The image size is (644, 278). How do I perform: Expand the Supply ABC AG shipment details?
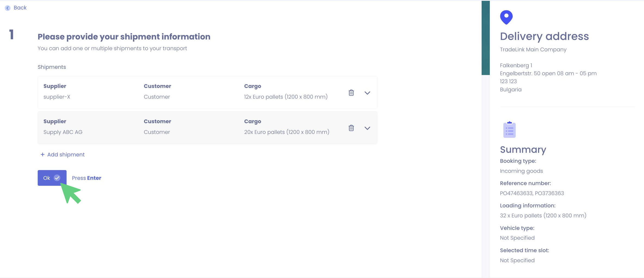point(367,128)
